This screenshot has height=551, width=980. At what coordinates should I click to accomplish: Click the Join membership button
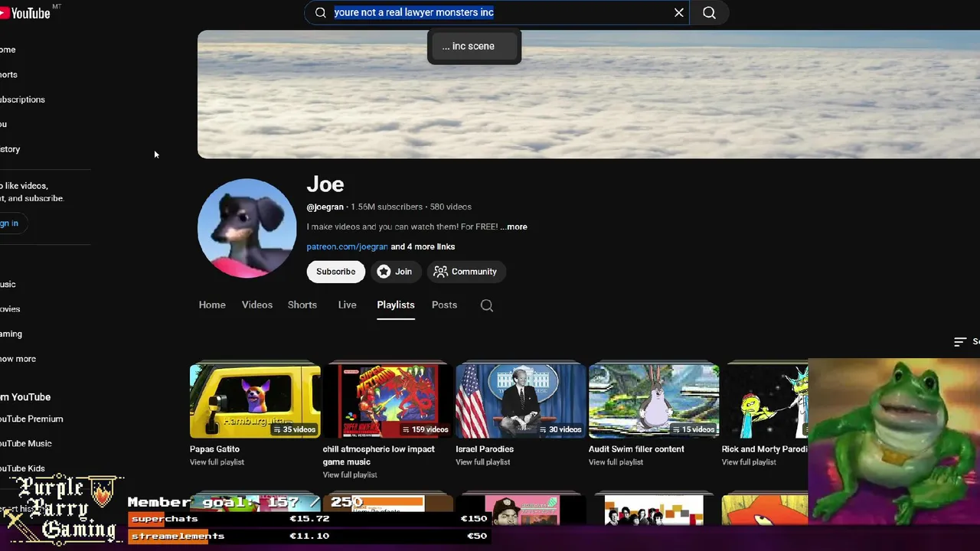[395, 272]
